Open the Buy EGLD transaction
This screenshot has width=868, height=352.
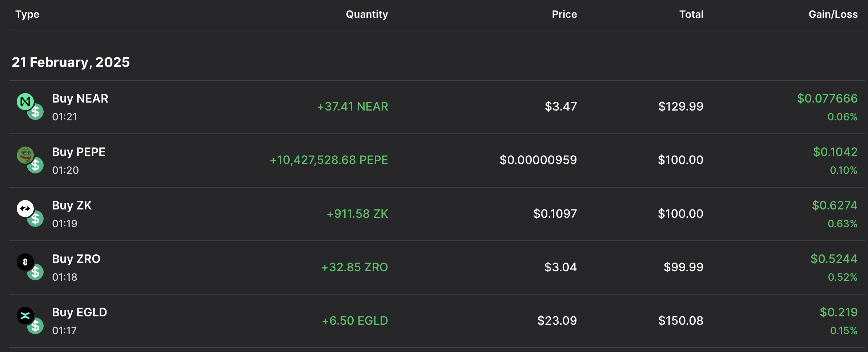click(79, 312)
